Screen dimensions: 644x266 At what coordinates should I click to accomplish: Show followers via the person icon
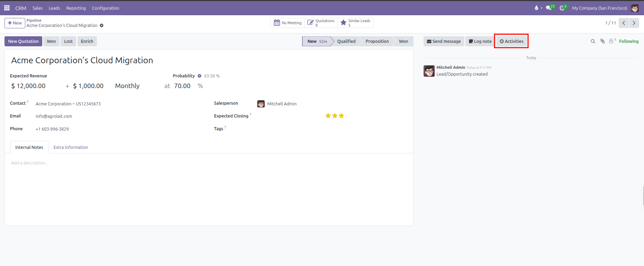[x=612, y=41]
